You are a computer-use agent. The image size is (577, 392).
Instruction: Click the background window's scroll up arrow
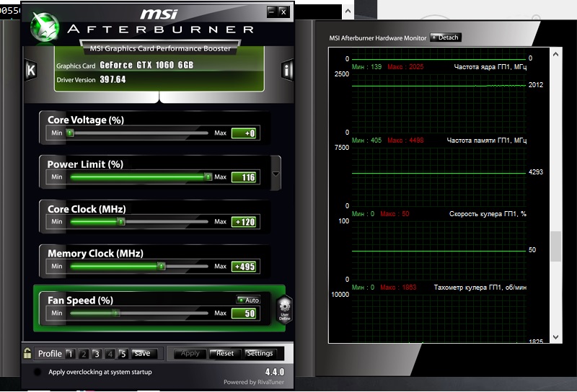[x=348, y=12]
